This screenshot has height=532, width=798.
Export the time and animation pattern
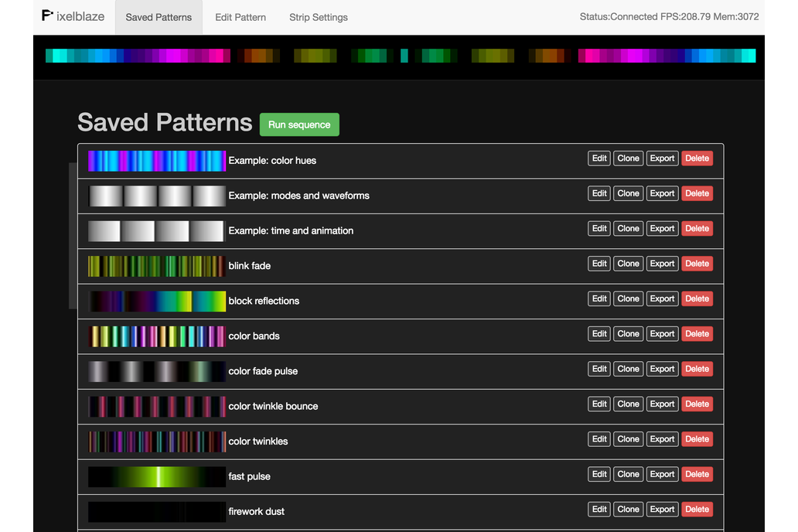[662, 229]
